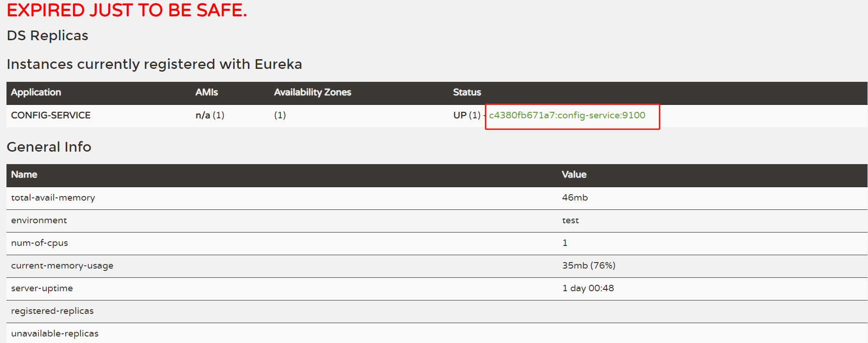Click the AMIs column header
The height and width of the screenshot is (343, 868).
point(206,92)
